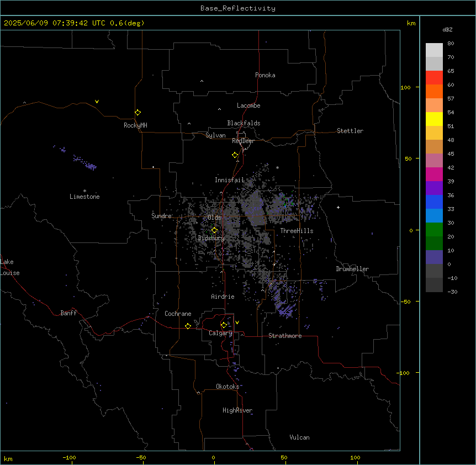The width and height of the screenshot is (476, 465).
Task: Click the yellow diamond between Olds and Didsbury
Action: pyautogui.click(x=214, y=230)
